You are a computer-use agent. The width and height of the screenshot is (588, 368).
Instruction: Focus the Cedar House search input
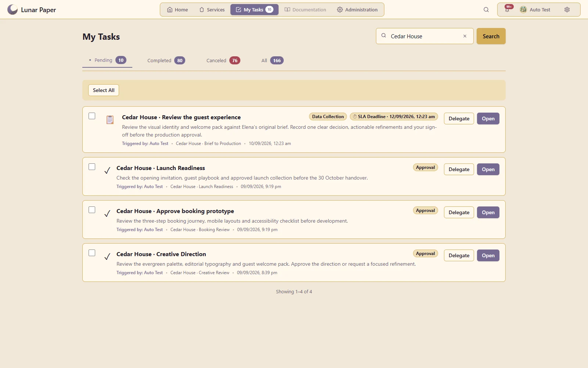[424, 36]
